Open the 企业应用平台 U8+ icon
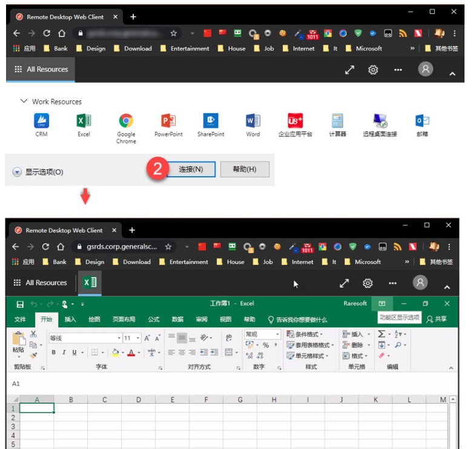This screenshot has height=449, width=476. click(x=295, y=121)
